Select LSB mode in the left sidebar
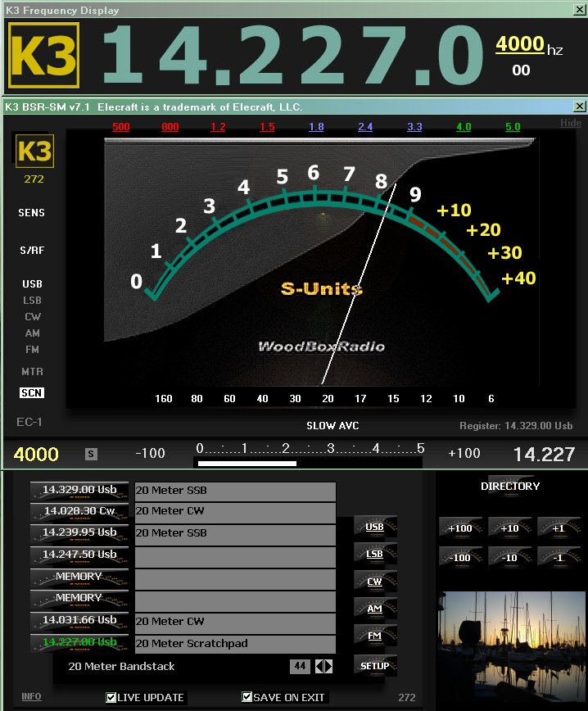The image size is (588, 711). [x=32, y=300]
